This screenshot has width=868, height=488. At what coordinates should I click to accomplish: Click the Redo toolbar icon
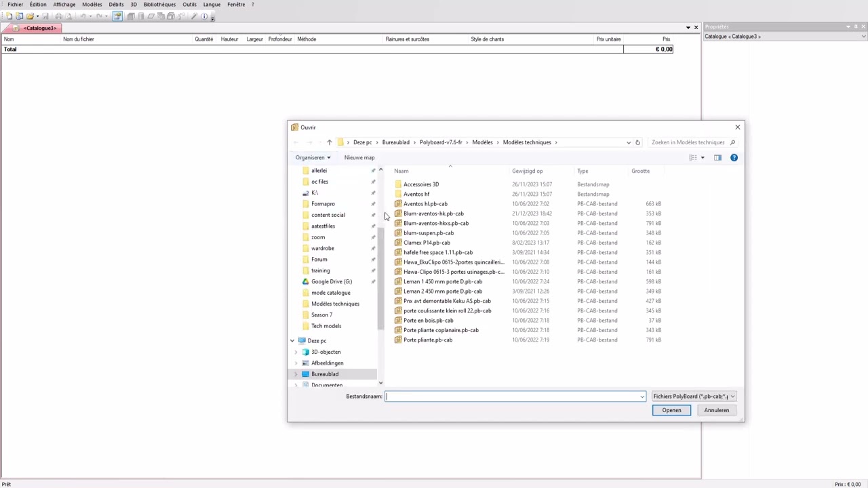point(99,16)
